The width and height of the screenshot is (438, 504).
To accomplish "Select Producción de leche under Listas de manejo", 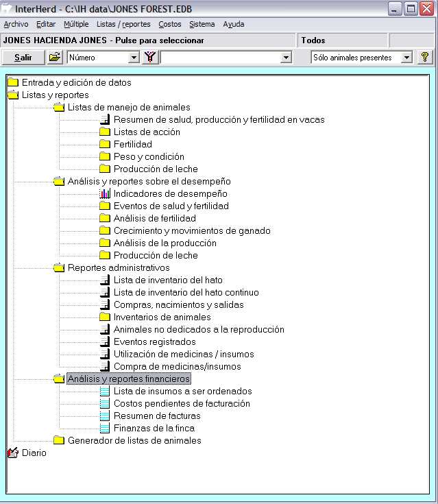I will pos(156,169).
